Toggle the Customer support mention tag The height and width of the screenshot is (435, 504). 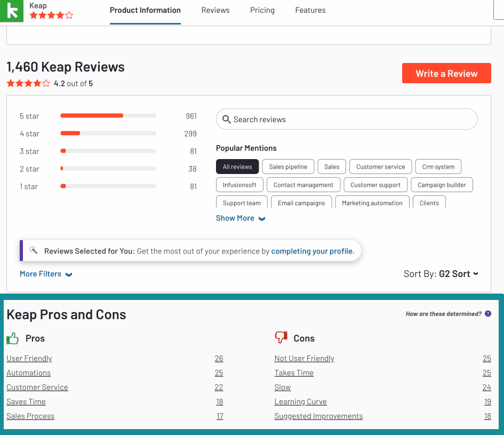375,185
